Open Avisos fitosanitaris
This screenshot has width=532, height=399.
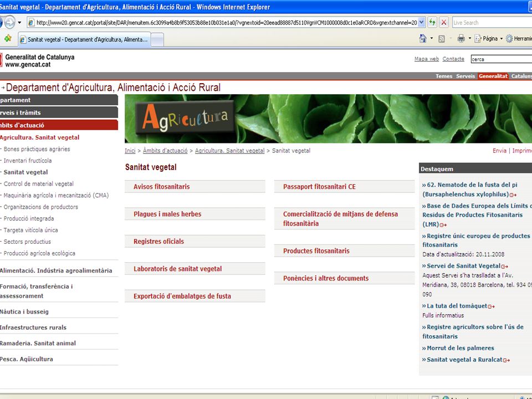(x=161, y=187)
